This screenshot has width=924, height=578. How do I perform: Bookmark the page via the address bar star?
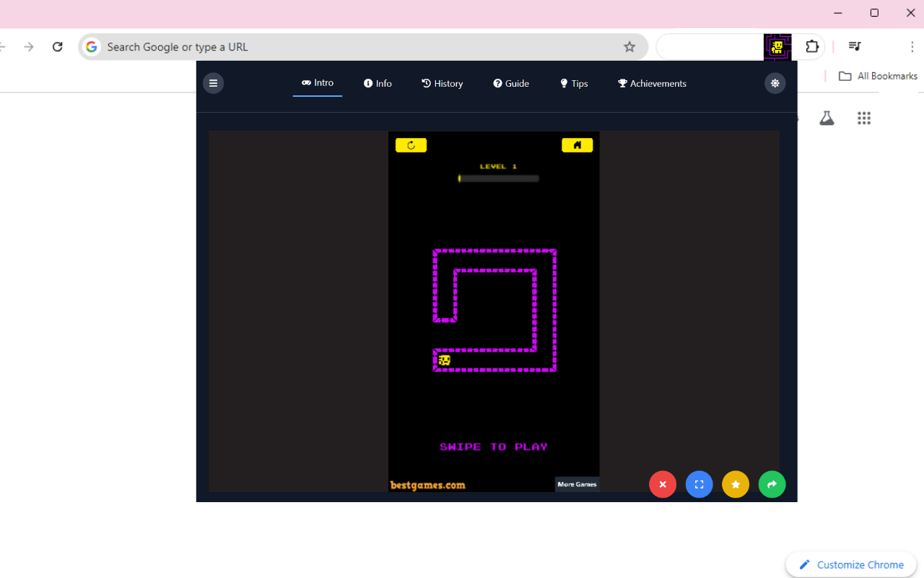(x=629, y=46)
